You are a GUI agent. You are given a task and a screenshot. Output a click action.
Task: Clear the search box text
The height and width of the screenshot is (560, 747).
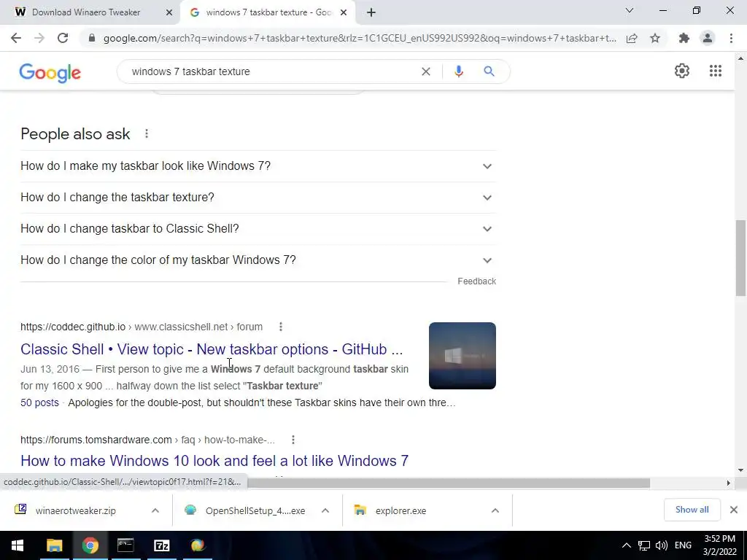click(426, 71)
